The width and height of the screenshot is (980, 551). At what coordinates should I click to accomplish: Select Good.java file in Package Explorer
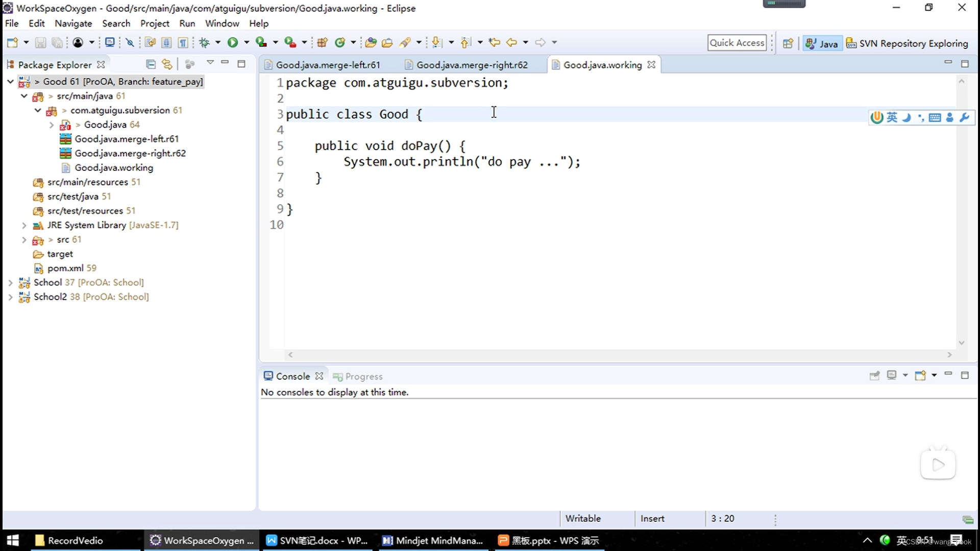point(104,124)
